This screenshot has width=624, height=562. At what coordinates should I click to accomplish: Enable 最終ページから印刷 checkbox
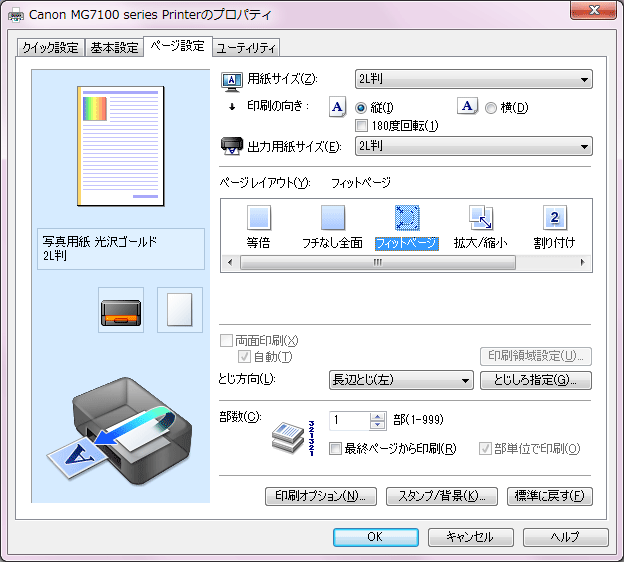[x=335, y=449]
